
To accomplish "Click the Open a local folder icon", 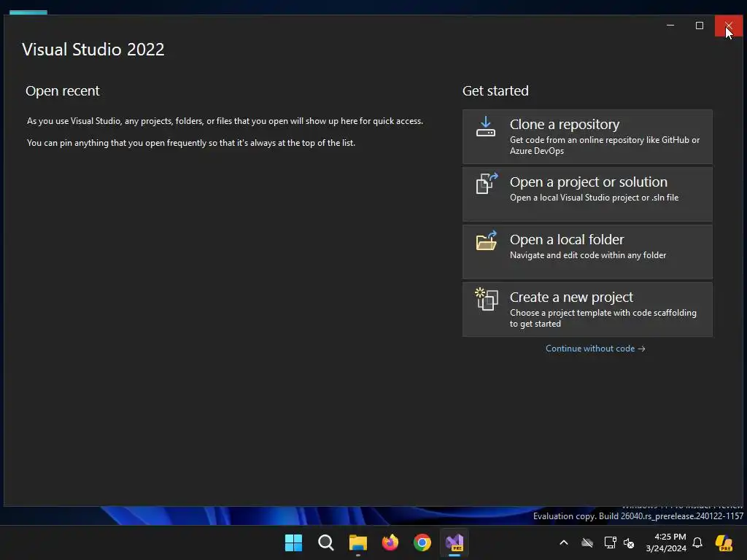I will coord(487,241).
